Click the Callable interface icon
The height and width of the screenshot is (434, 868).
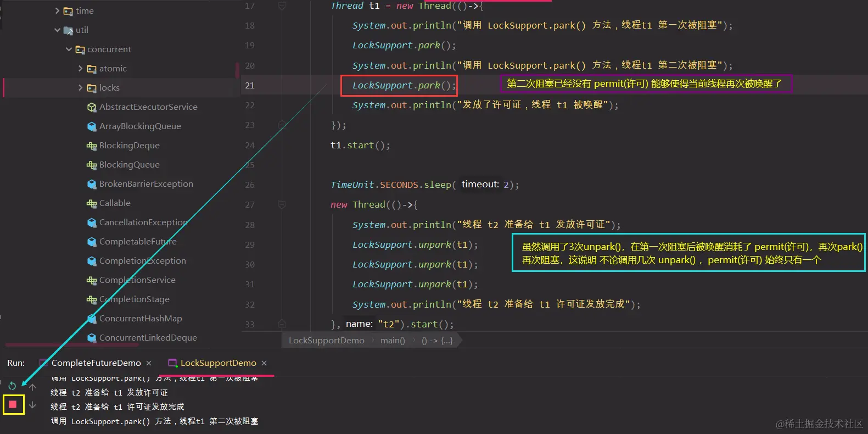[x=92, y=203]
